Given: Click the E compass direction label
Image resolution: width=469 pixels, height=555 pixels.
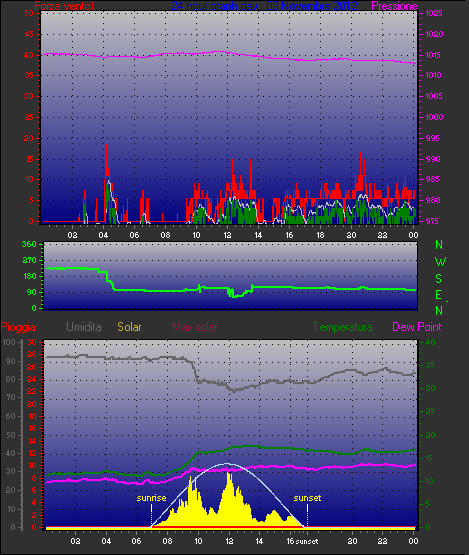Looking at the screenshot, I should [x=438, y=294].
